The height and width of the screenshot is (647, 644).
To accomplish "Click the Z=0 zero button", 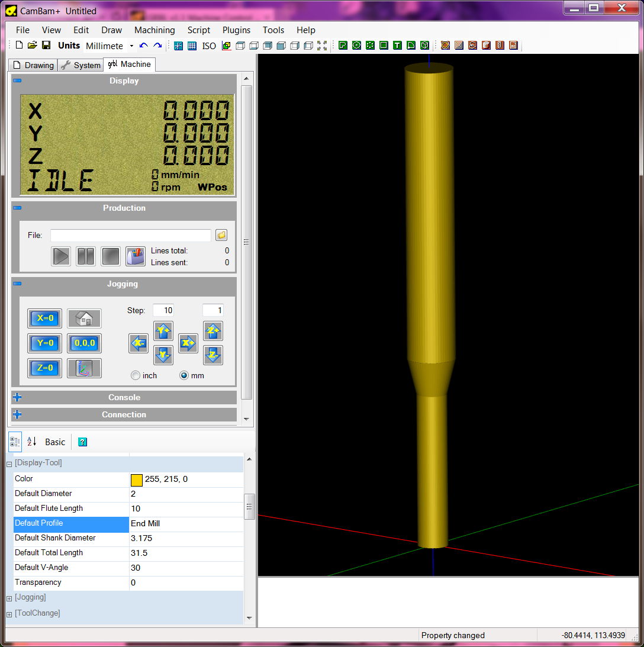I will pos(44,368).
